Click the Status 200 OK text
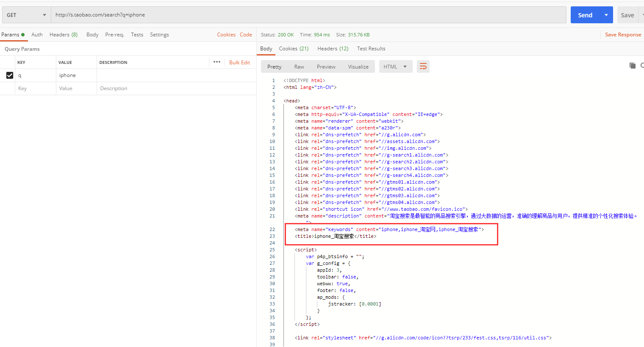644x347 pixels. point(277,35)
